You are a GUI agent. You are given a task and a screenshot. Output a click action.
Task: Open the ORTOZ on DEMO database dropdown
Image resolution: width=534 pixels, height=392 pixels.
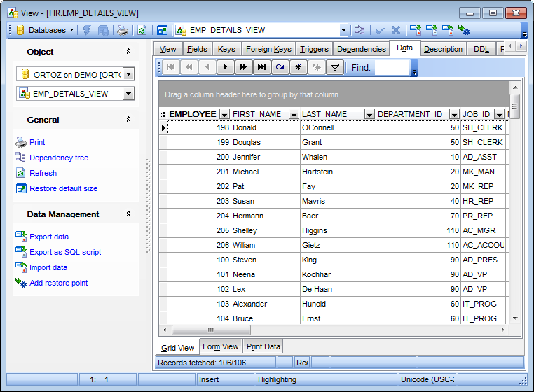coord(128,74)
